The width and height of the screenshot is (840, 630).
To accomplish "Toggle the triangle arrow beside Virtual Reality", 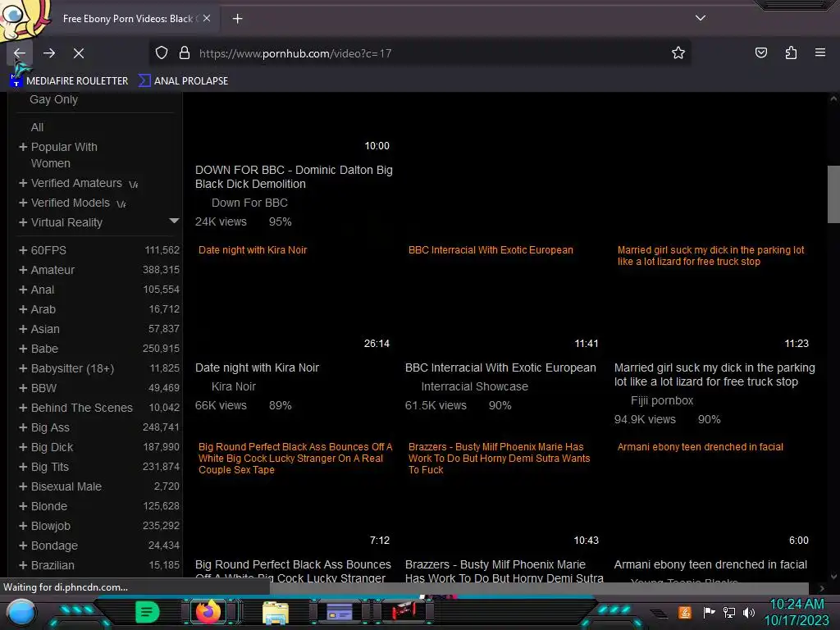I will [x=174, y=221].
